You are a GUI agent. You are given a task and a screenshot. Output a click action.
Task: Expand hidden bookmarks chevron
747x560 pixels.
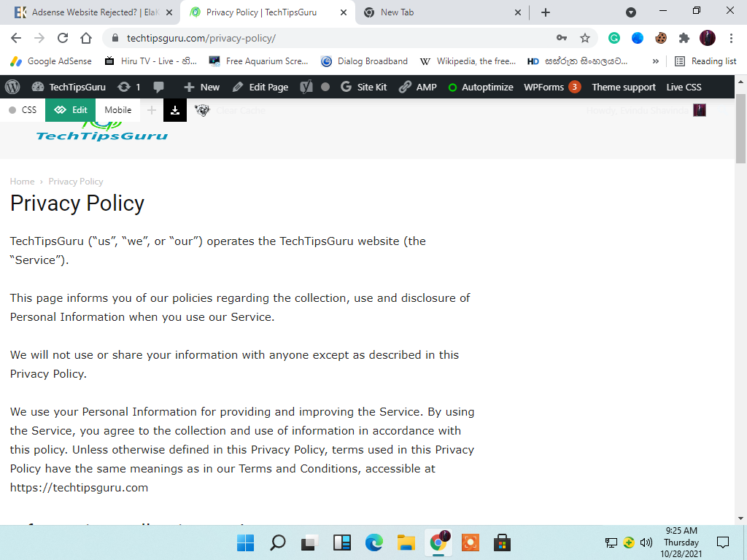pyautogui.click(x=656, y=61)
